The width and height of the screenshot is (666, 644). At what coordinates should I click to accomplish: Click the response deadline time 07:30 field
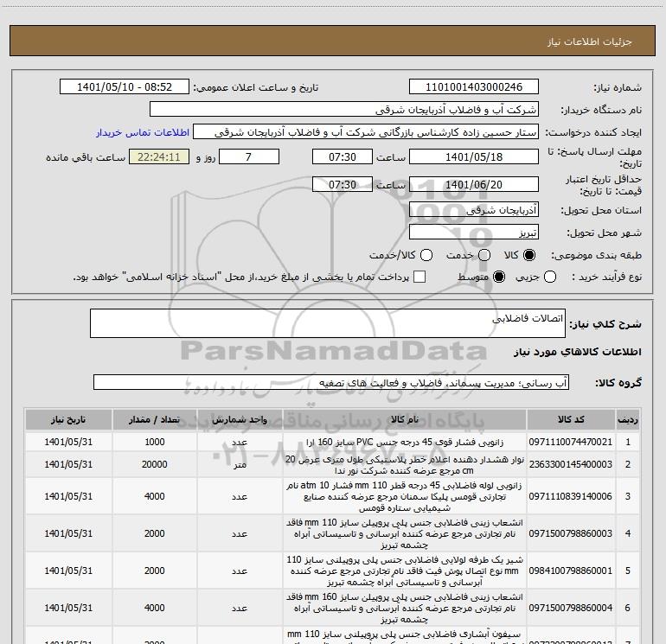(343, 156)
